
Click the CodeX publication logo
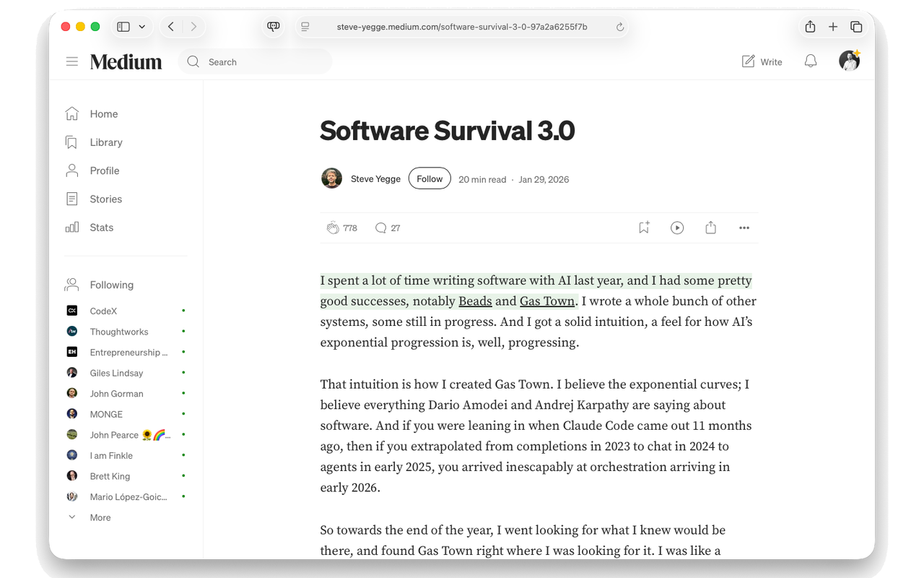pos(72,311)
